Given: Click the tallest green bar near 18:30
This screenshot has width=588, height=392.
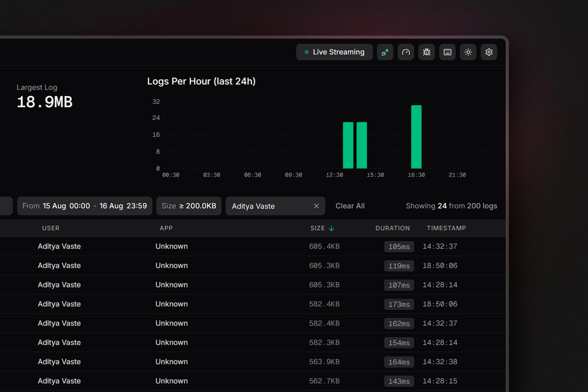Looking at the screenshot, I should [x=416, y=137].
